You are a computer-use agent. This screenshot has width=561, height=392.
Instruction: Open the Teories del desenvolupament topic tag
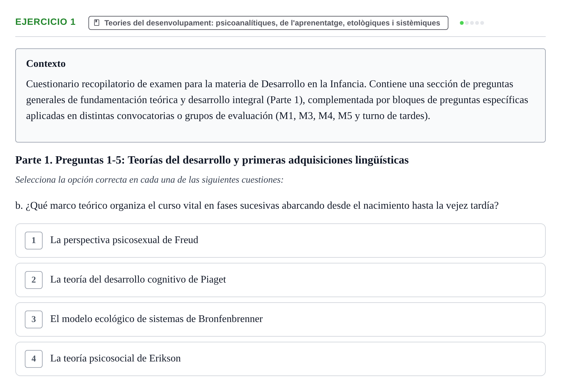(x=268, y=23)
